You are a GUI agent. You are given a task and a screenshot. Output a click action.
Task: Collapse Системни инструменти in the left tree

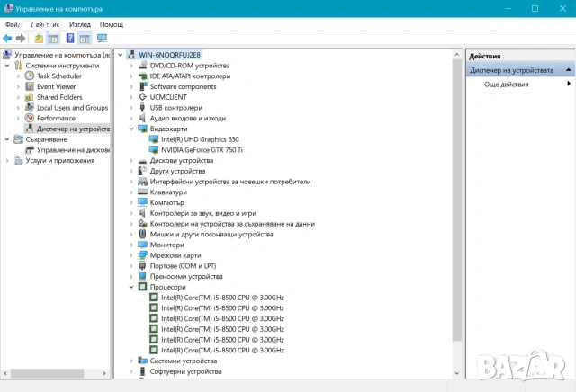point(7,66)
